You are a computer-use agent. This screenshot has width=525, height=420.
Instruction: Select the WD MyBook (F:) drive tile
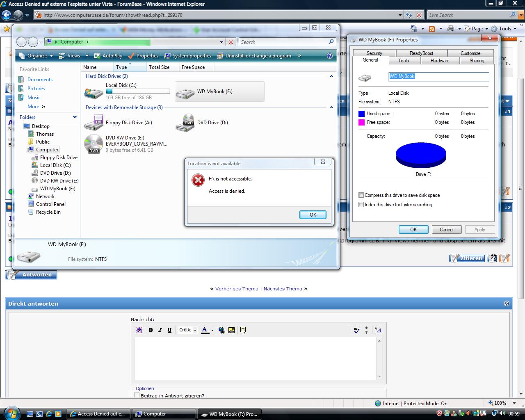[219, 91]
